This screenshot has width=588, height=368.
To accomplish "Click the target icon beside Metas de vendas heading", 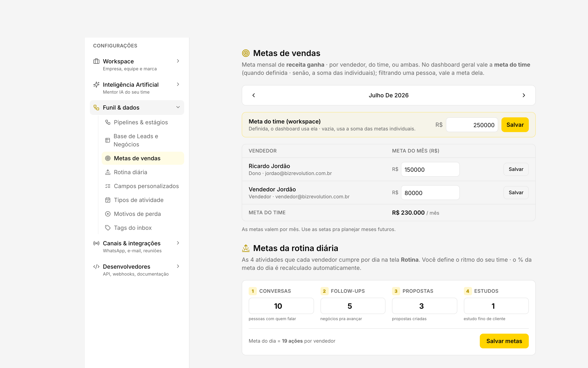I will pos(246,53).
